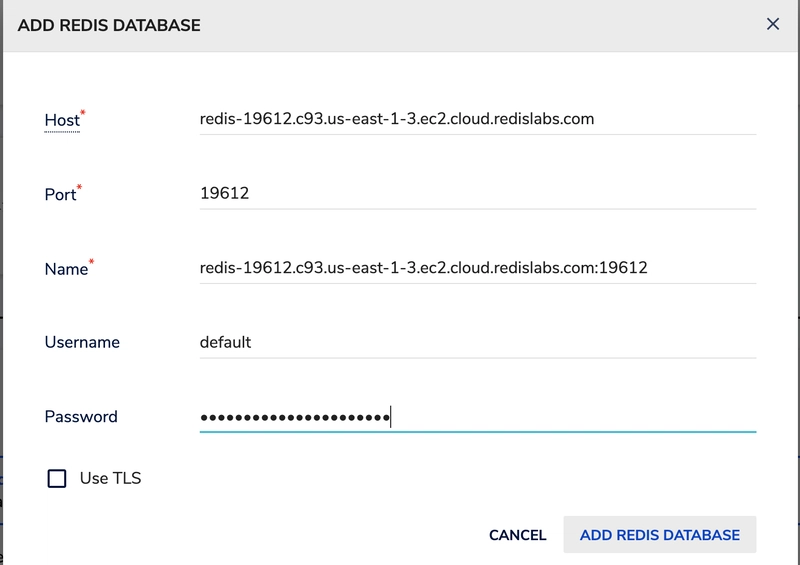
Task: Click the Use TLS label text
Action: [x=110, y=479]
